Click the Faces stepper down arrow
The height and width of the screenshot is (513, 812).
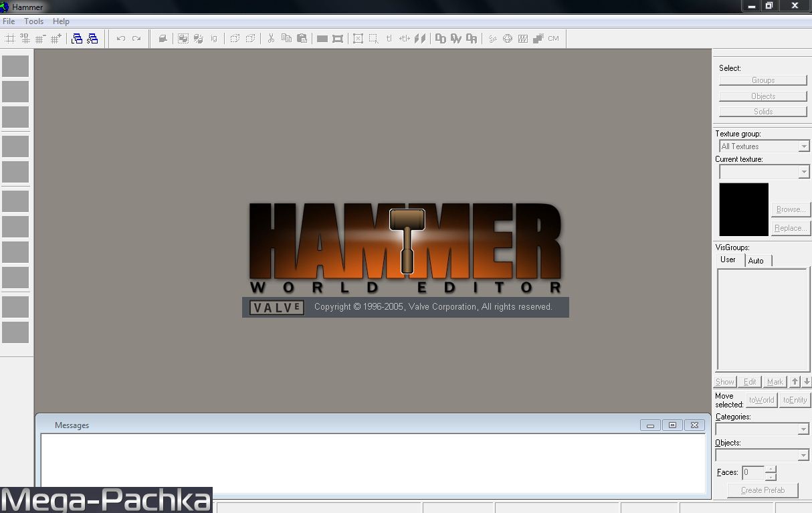[771, 476]
